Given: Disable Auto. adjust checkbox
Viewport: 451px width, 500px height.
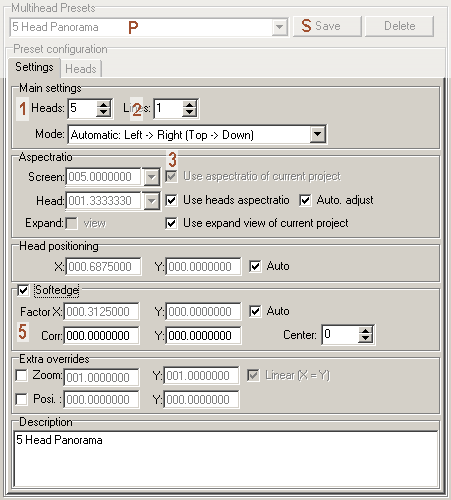Looking at the screenshot, I should pos(305,200).
